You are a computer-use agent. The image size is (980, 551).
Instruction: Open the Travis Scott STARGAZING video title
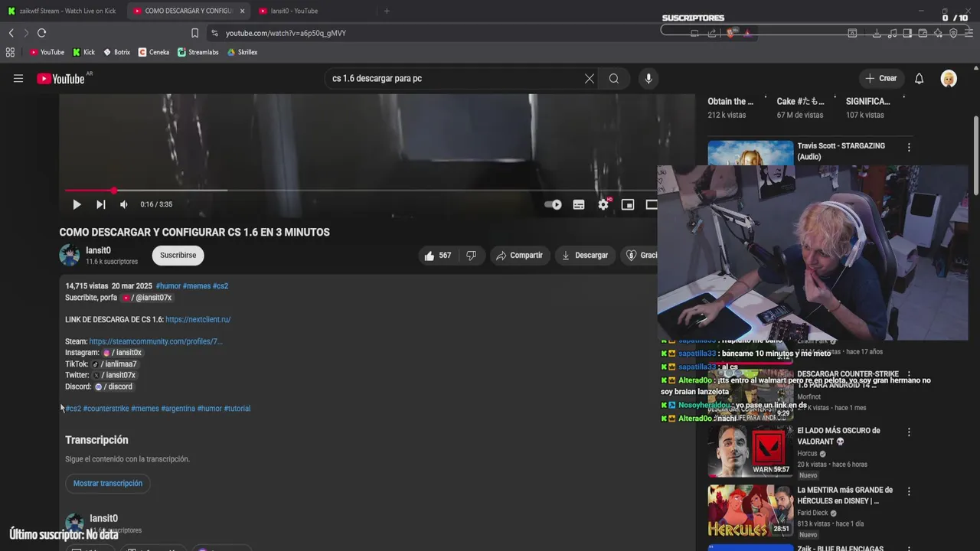(x=841, y=152)
